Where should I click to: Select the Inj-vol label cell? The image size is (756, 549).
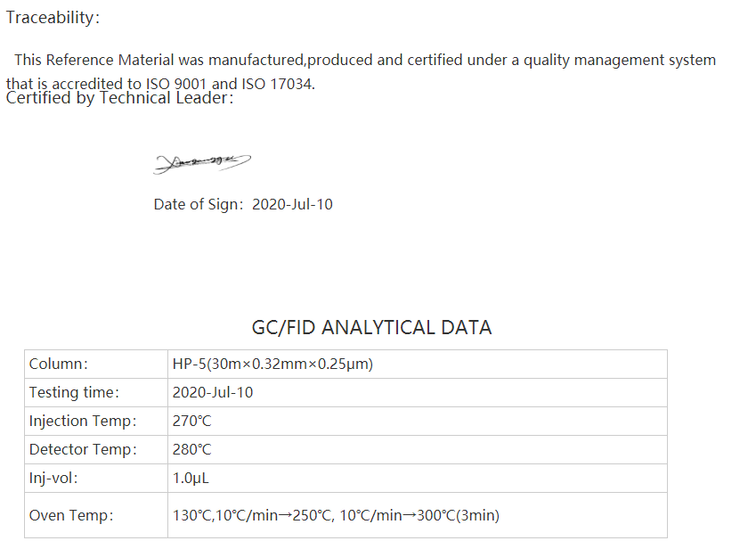click(96, 478)
